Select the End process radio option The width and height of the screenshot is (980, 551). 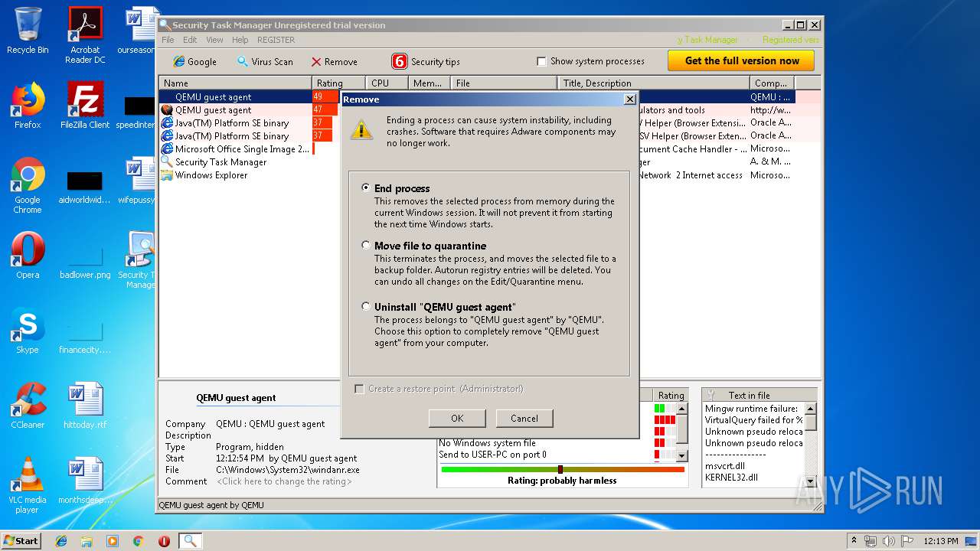[x=367, y=187]
